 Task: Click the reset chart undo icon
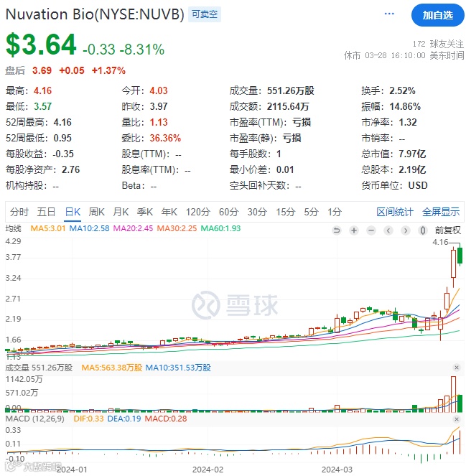[x=337, y=230]
